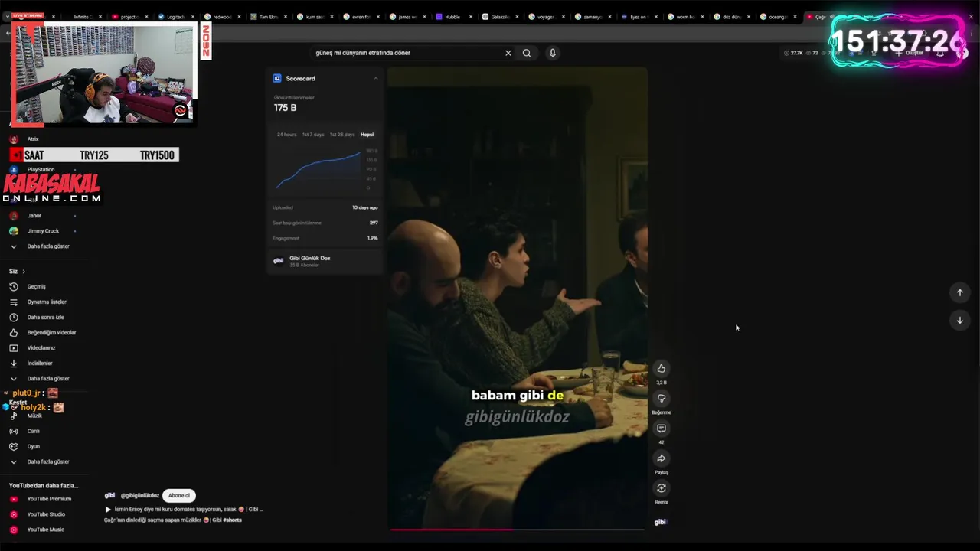Submit search with magnifier icon

coord(527,53)
